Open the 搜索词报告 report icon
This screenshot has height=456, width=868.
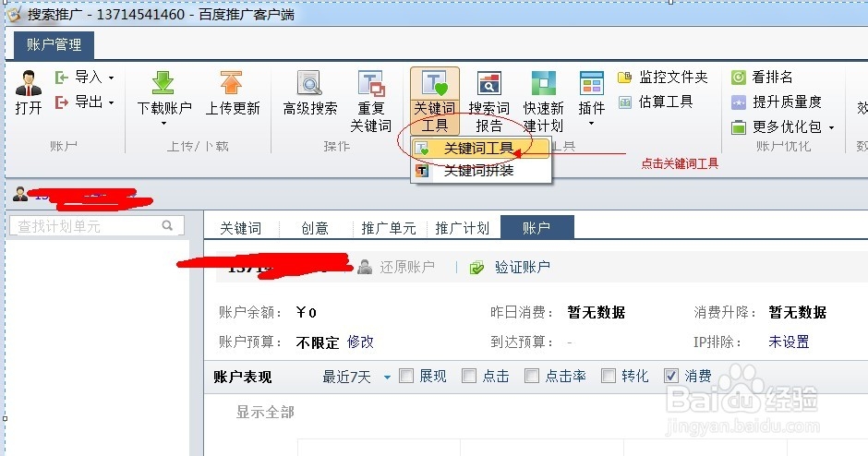489,84
